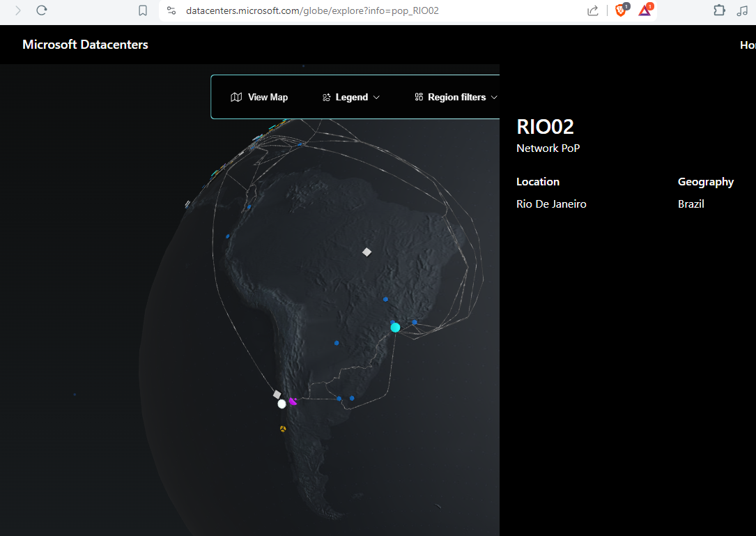The width and height of the screenshot is (756, 536).
Task: Select the highlighted cyan RIO02 globe marker
Action: pos(395,328)
